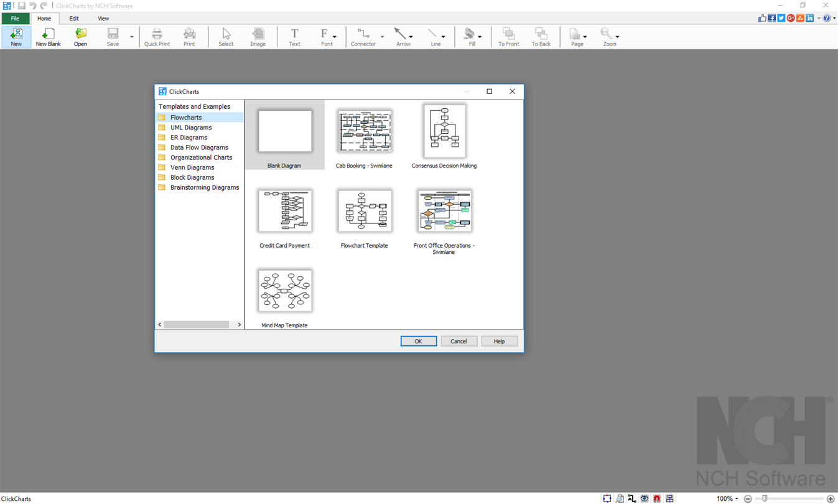The height and width of the screenshot is (504, 838).
Task: Confirm the dialog with OK
Action: (x=419, y=341)
